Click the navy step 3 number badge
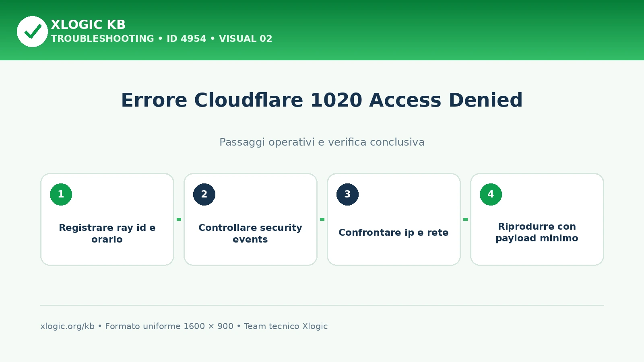Screen dimensions: 644x362 point(347,194)
